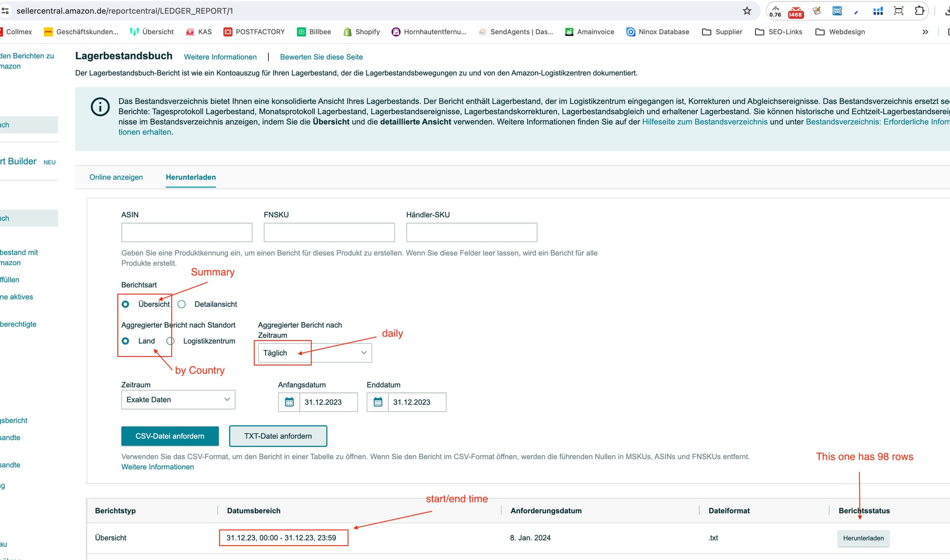The width and height of the screenshot is (950, 560).
Task: Open the browser extensions puzzle icon
Action: [x=919, y=10]
